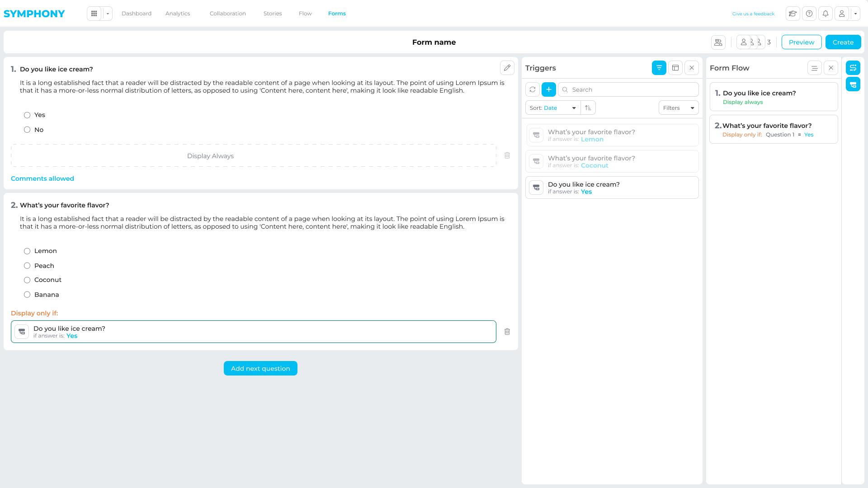
Task: Click the help question mark icon
Action: (809, 14)
